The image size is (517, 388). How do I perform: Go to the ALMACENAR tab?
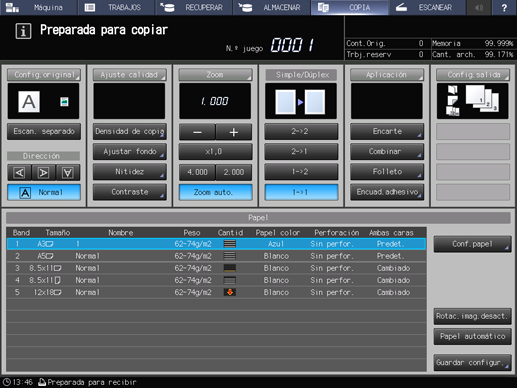[272, 7]
